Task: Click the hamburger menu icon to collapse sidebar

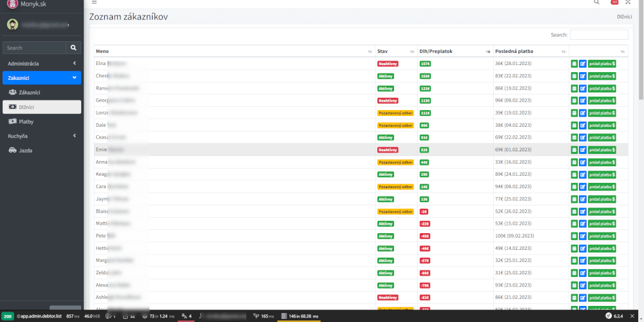Action: click(94, 3)
